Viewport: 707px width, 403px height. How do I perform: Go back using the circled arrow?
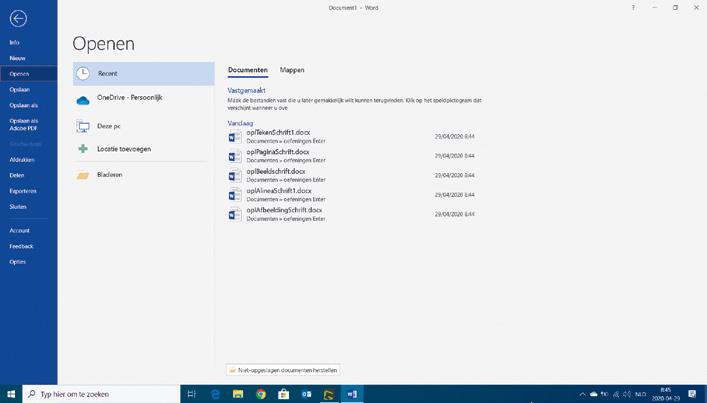click(18, 18)
